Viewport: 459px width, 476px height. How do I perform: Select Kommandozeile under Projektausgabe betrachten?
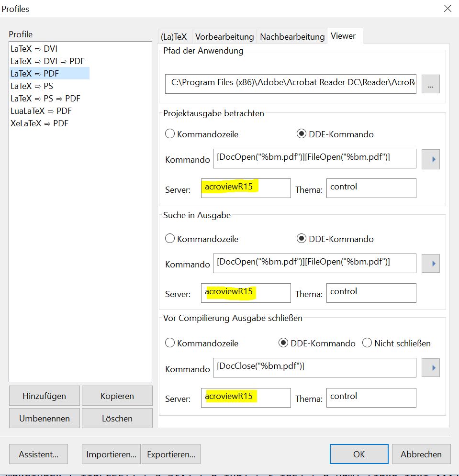pyautogui.click(x=202, y=134)
